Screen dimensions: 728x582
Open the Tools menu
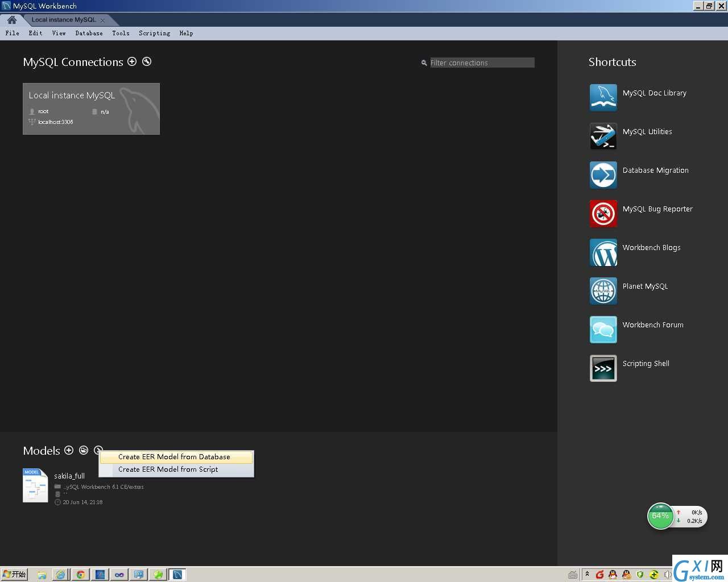click(121, 34)
